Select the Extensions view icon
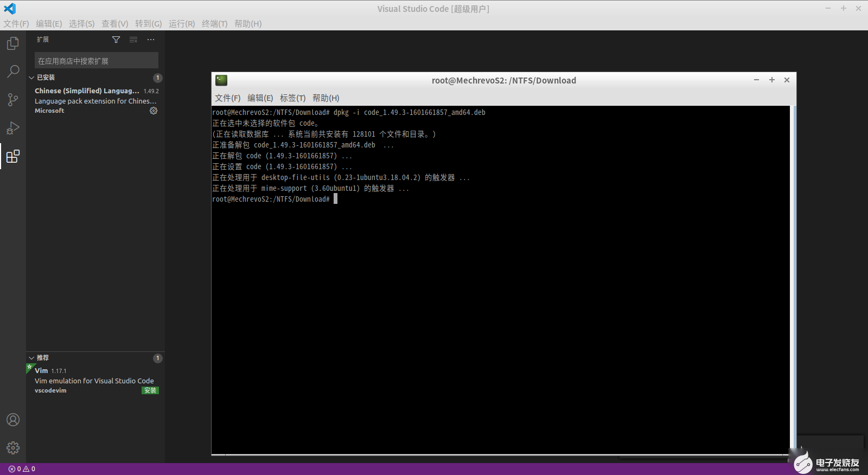Image resolution: width=868 pixels, height=475 pixels. coord(13,156)
